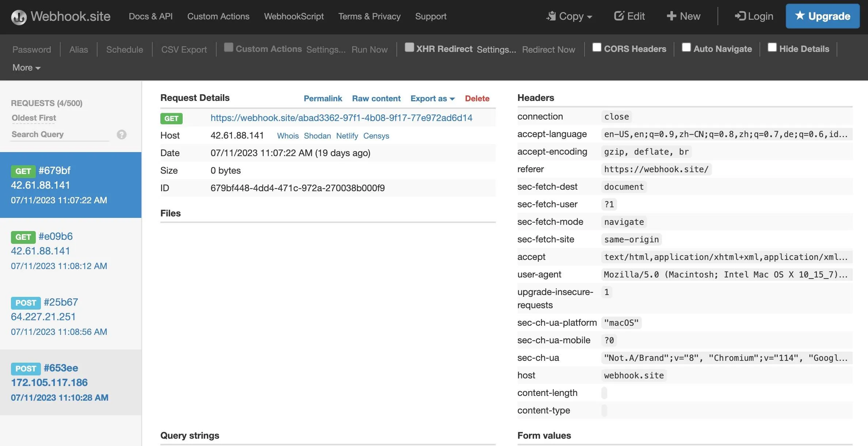Click the Permalink link
This screenshot has width=868, height=446.
323,98
